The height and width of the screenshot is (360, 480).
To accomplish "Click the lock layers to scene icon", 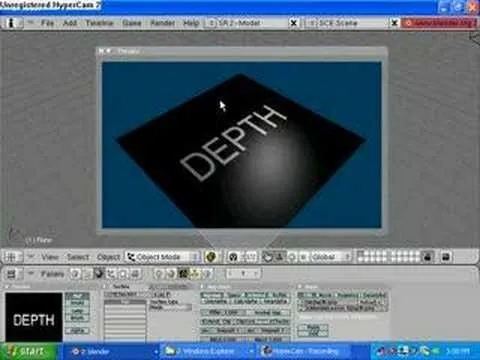I will coord(428,257).
